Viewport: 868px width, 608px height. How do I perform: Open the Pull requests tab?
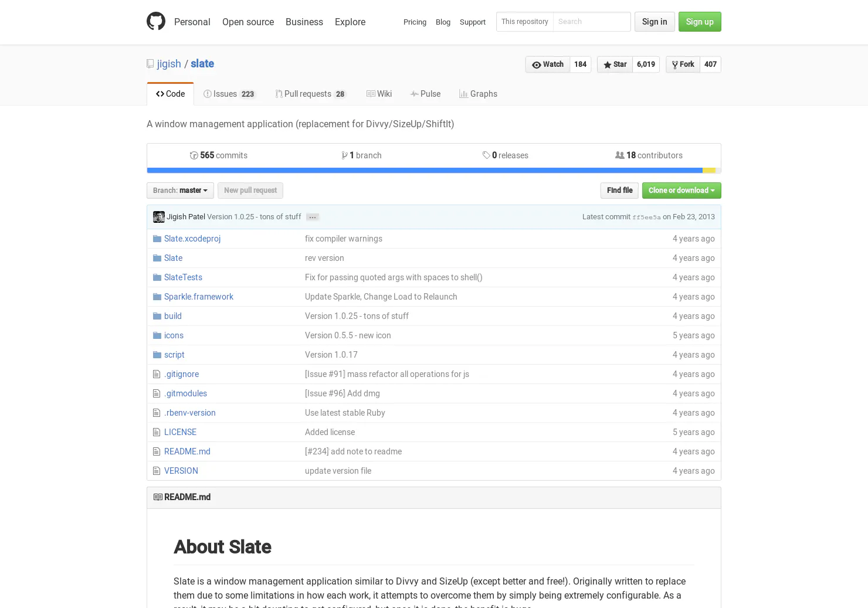click(x=311, y=94)
